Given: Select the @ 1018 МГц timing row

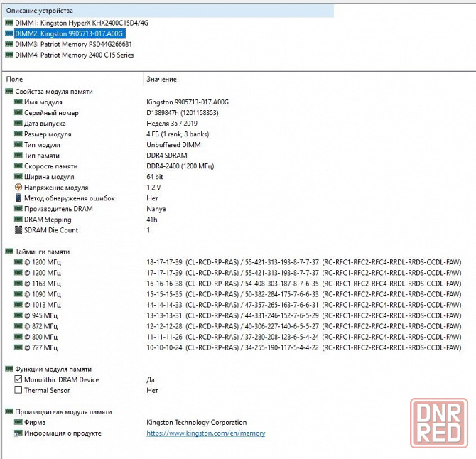Looking at the screenshot, I should (x=238, y=305).
